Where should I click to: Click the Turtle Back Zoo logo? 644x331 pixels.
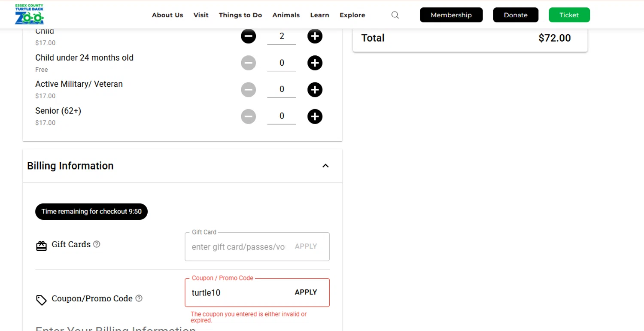[x=29, y=15]
